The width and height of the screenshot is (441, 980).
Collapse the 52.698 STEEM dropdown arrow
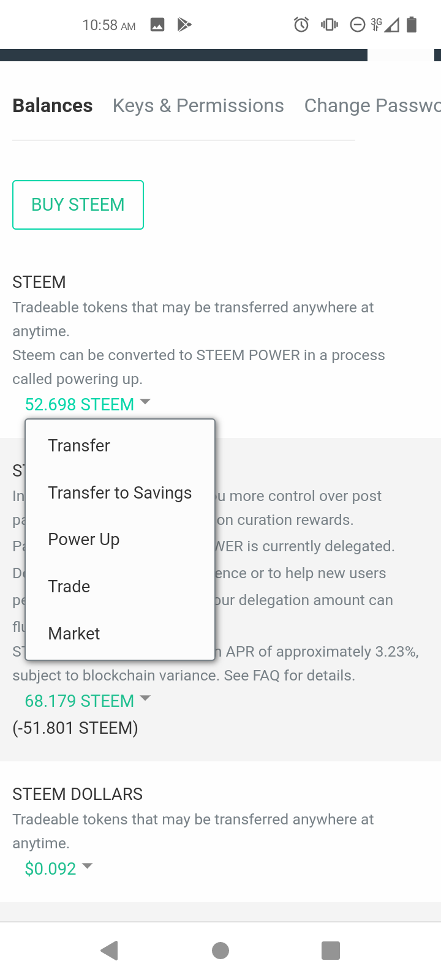coord(145,402)
